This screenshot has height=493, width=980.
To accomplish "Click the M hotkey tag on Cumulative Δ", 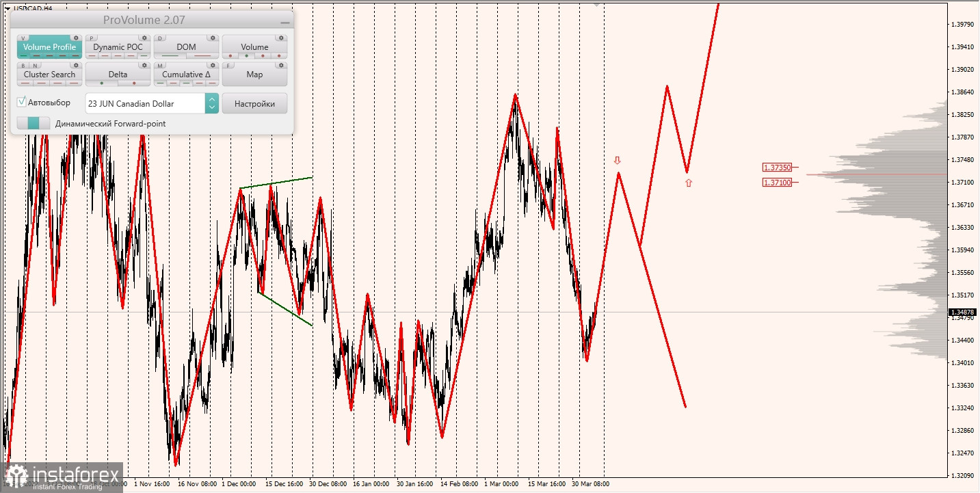I will point(160,66).
